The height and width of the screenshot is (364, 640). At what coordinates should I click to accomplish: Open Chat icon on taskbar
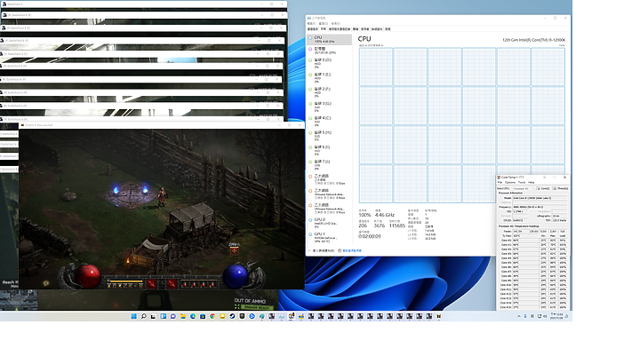coord(173,316)
